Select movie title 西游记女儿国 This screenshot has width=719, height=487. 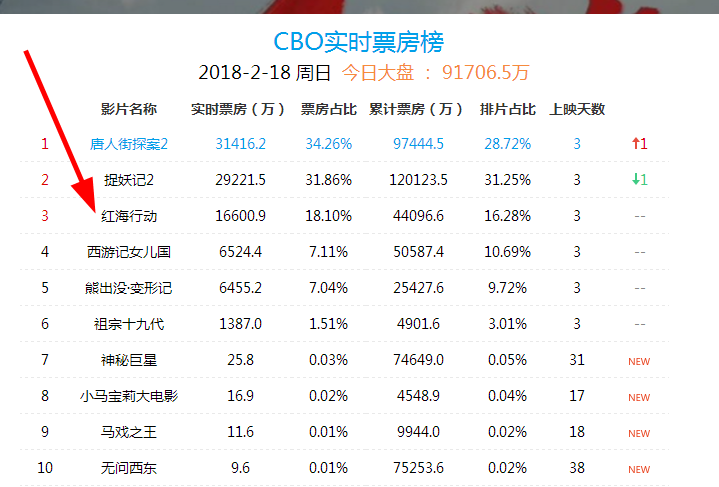tap(129, 252)
